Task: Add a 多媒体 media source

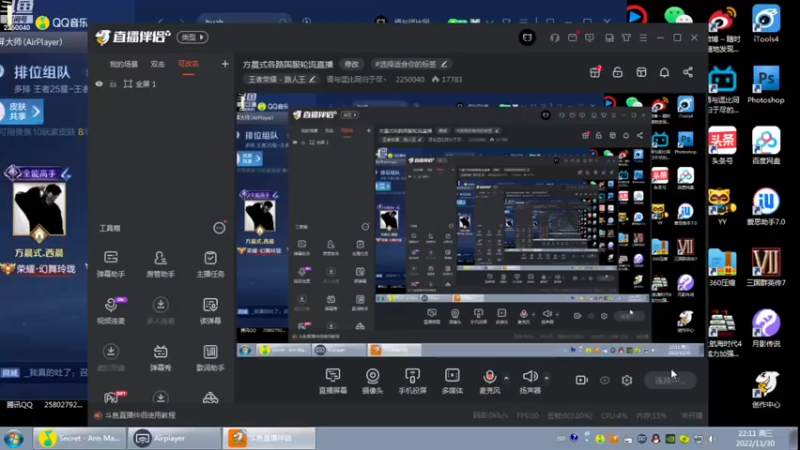Action: pyautogui.click(x=452, y=381)
